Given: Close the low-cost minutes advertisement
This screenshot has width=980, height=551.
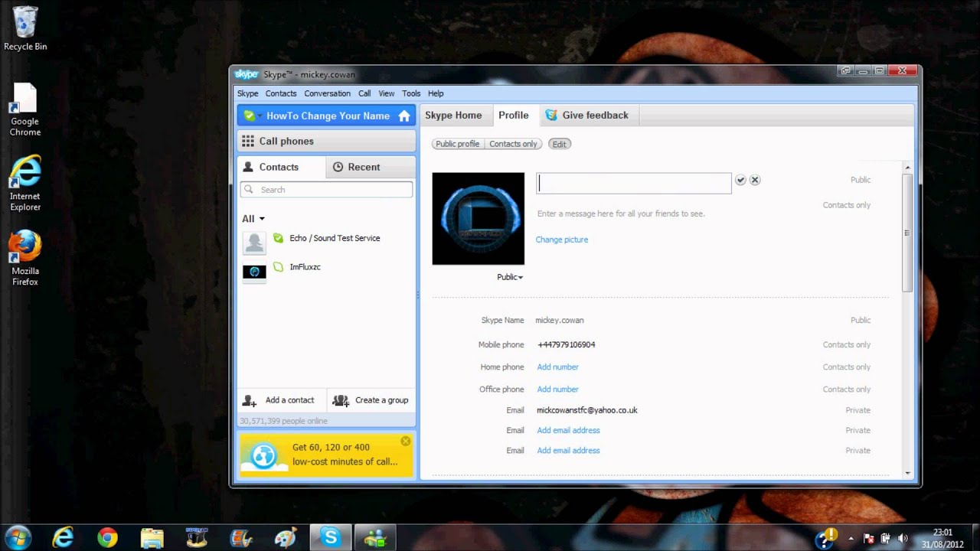Looking at the screenshot, I should point(406,441).
